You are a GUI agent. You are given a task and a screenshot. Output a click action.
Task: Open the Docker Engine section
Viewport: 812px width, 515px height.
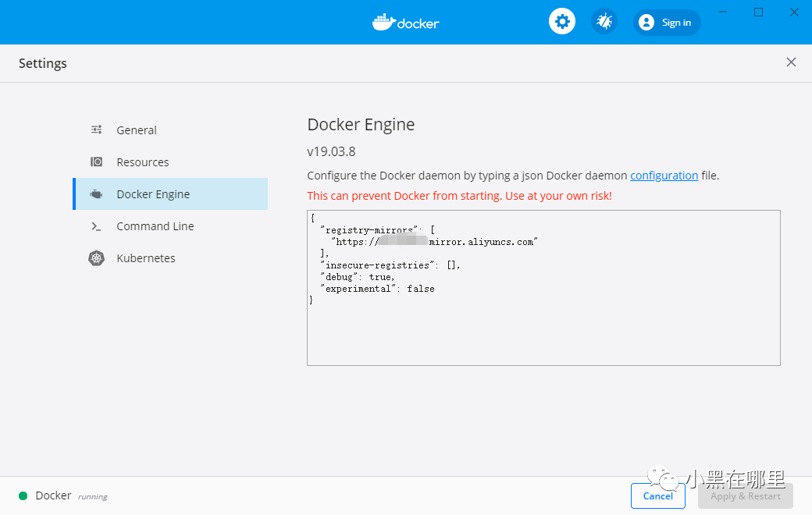point(171,194)
